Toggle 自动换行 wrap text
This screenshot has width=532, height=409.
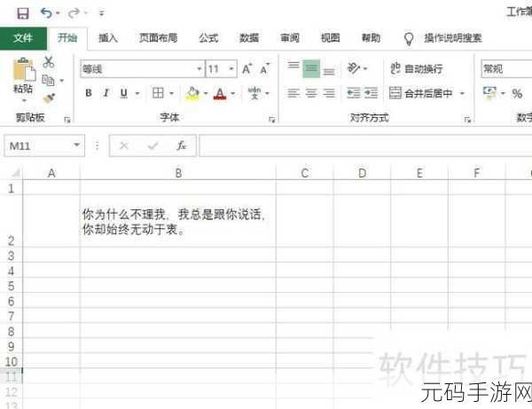[x=417, y=69]
